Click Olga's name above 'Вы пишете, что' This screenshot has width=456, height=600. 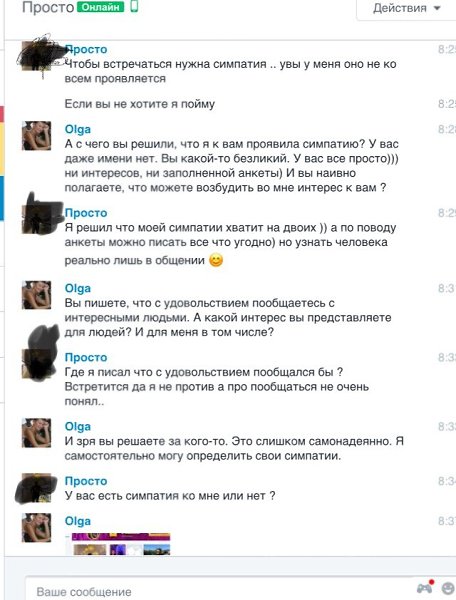pyautogui.click(x=78, y=288)
